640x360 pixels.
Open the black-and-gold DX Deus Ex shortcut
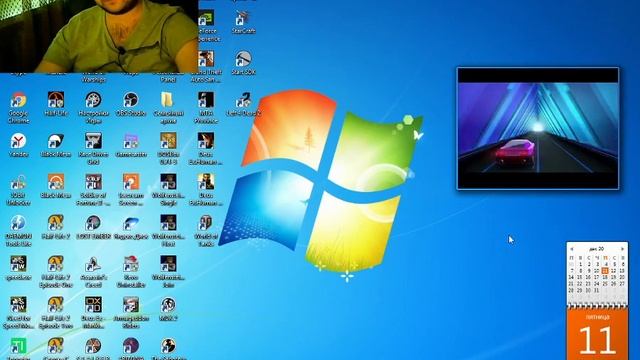pyautogui.click(x=93, y=313)
